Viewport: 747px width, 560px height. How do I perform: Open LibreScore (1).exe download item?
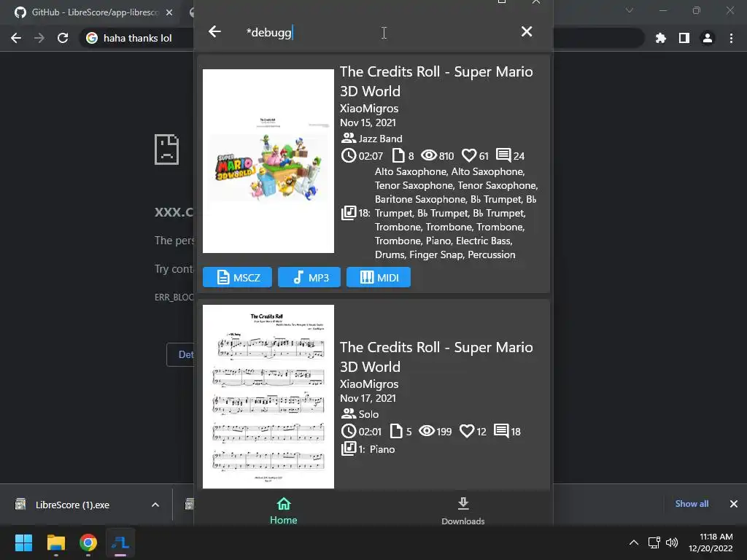click(x=72, y=505)
